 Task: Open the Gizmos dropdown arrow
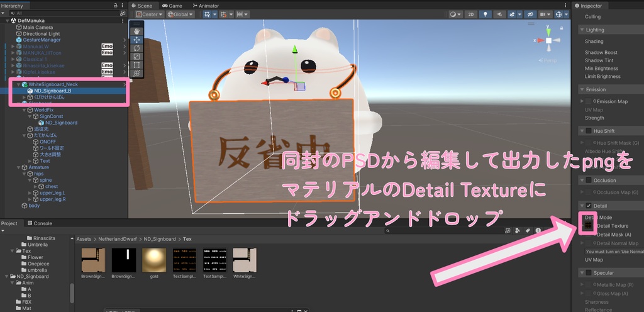(x=567, y=14)
